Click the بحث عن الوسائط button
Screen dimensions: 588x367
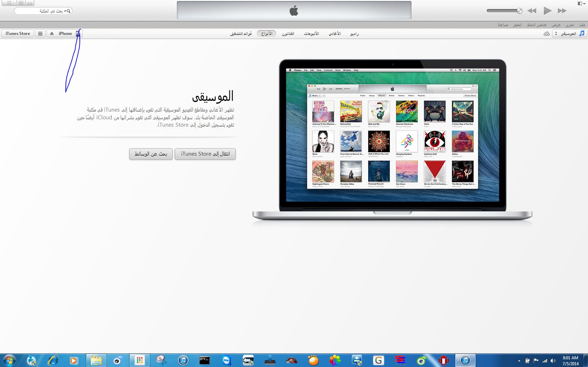[x=151, y=154]
